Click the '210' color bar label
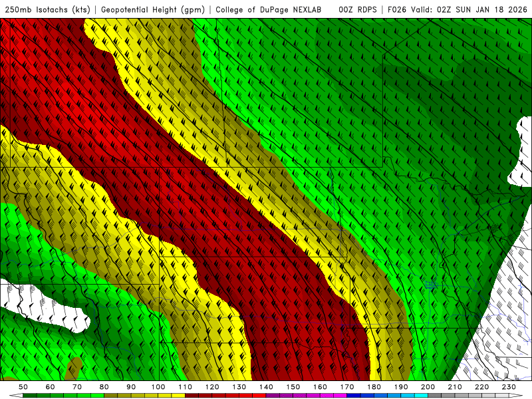Screen dimensions: 532x399 pos(455,387)
